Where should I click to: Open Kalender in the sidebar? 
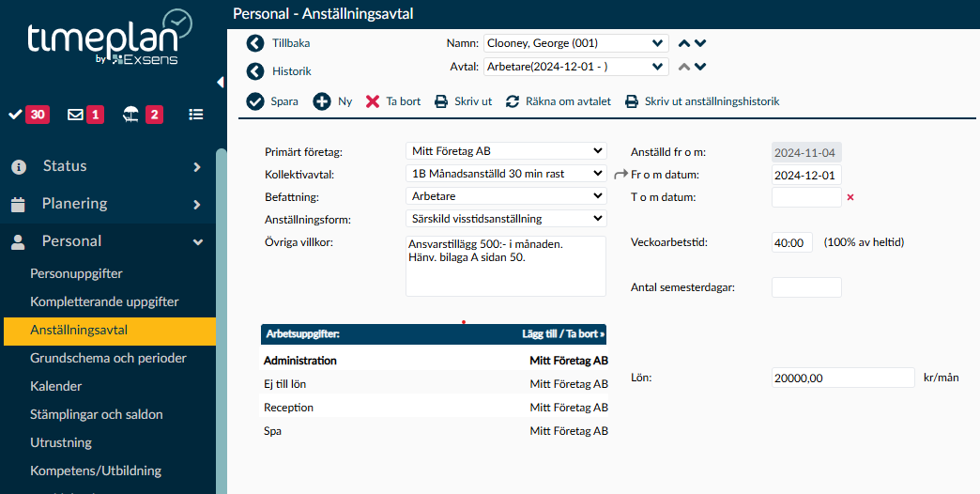click(55, 386)
